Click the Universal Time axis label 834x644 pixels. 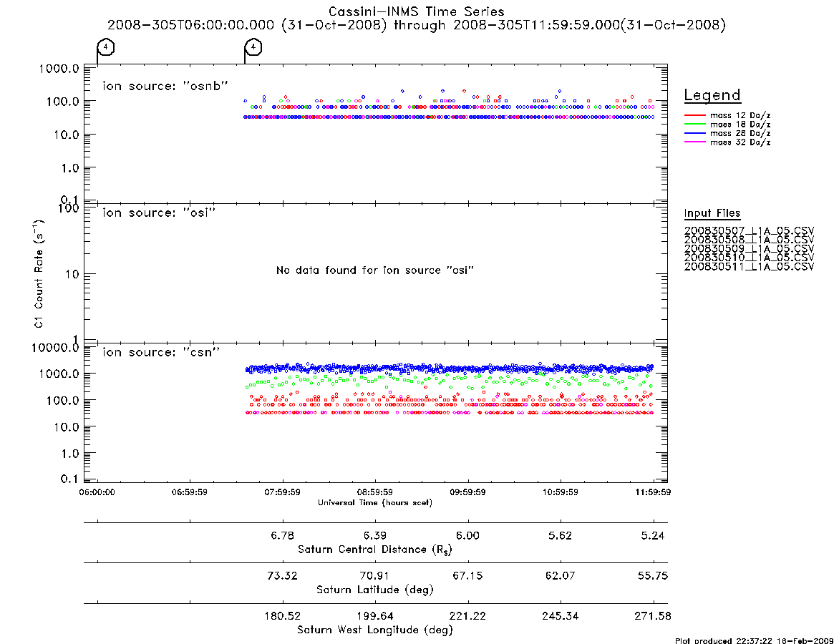point(375,502)
